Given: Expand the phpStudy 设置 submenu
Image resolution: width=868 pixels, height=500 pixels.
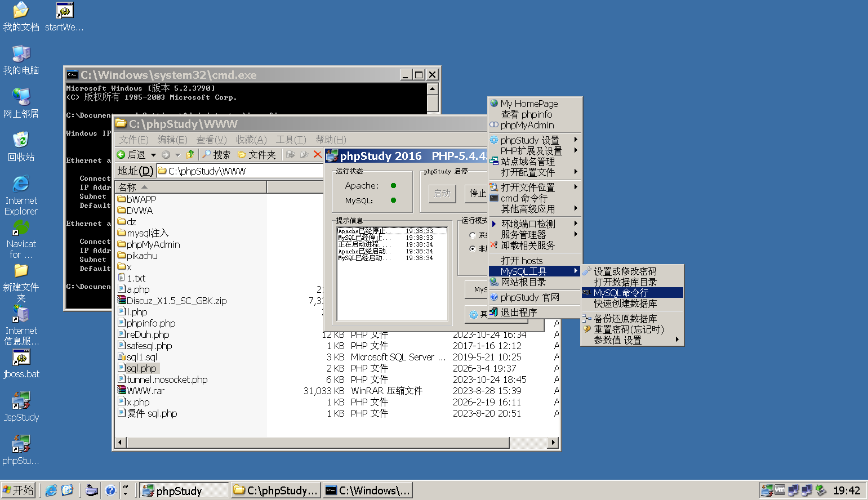Looking at the screenshot, I should [535, 140].
